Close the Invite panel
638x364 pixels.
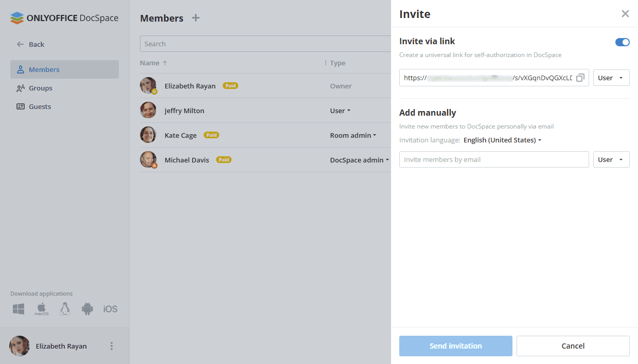(x=625, y=14)
